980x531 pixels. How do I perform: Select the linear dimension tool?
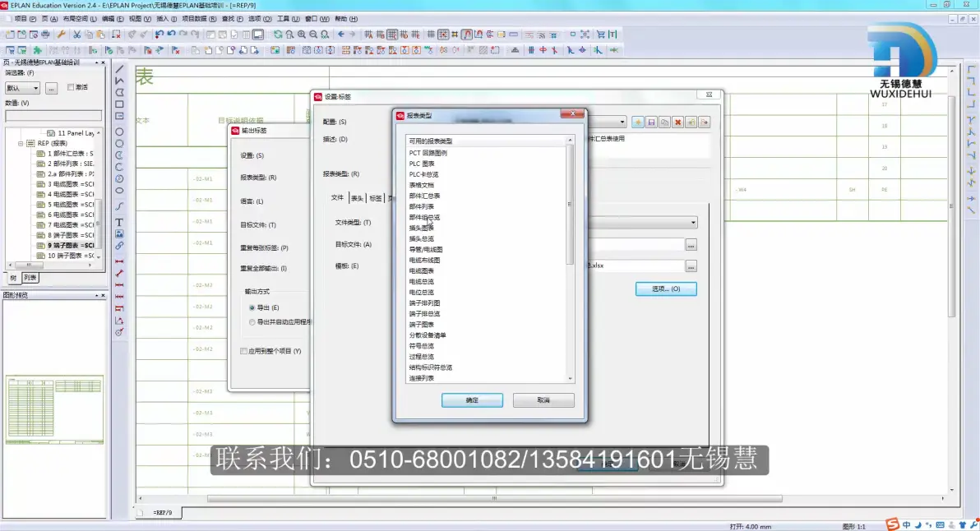(119, 261)
